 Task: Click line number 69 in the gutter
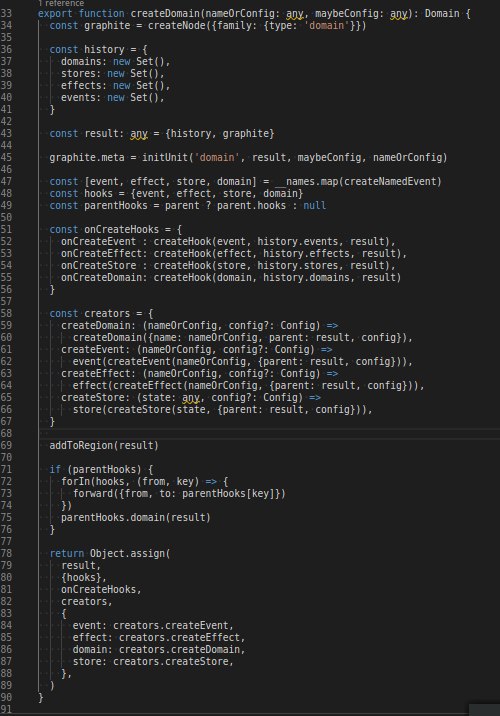[x=6, y=446]
